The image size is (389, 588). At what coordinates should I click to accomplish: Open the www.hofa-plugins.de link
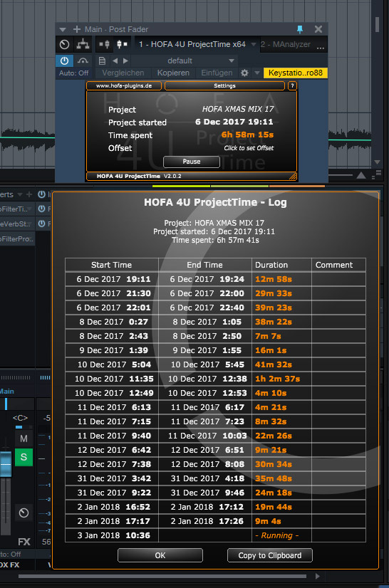point(124,86)
